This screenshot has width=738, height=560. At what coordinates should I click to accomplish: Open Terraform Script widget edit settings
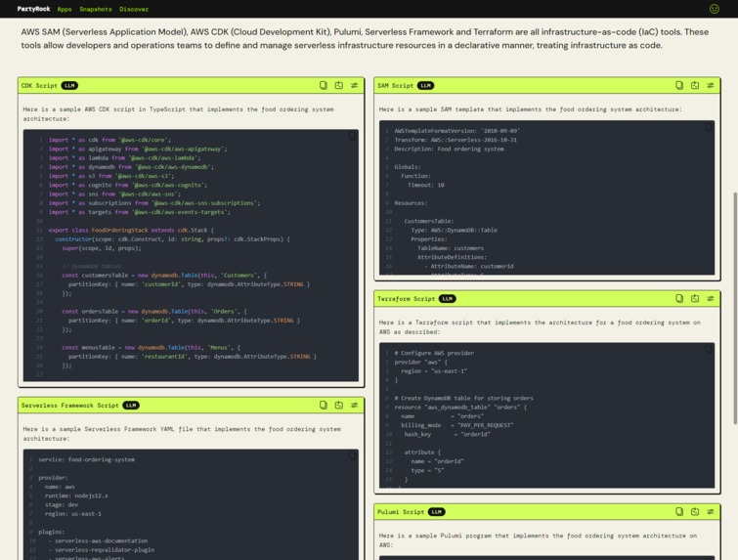point(711,298)
